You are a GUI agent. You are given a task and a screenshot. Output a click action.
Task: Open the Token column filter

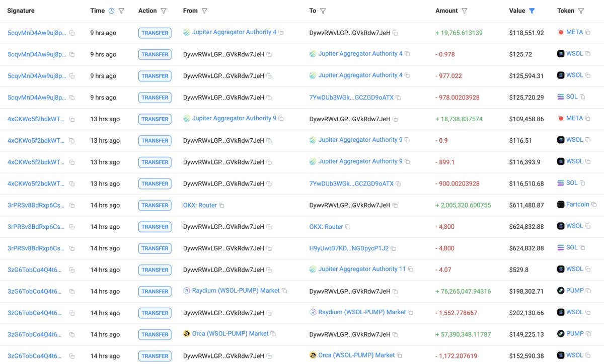(581, 11)
